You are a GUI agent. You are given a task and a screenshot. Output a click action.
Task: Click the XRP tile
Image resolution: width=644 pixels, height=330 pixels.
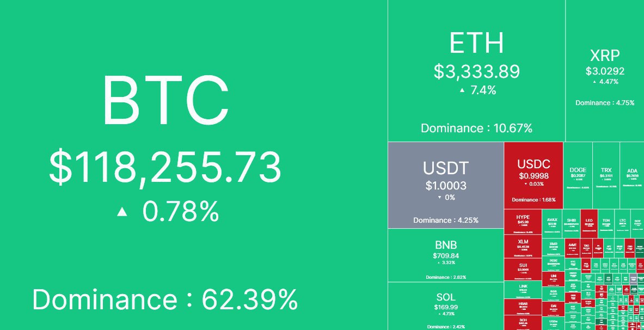(605, 71)
